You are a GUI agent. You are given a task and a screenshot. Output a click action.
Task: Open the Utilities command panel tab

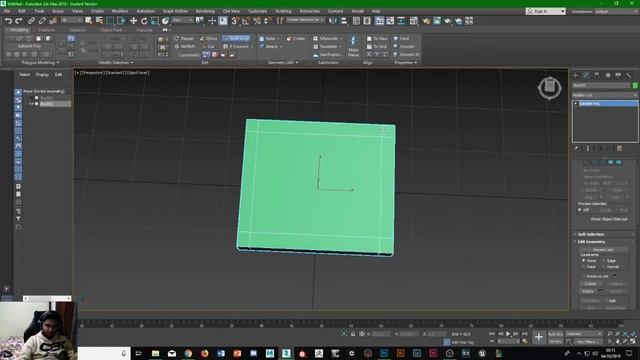tap(629, 75)
